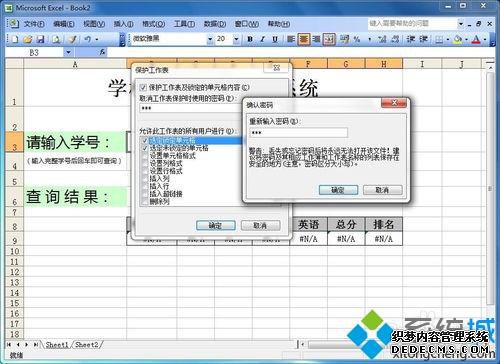The height and width of the screenshot is (364, 500).
Task: Click the Open file toolbar icon
Action: click(x=28, y=39)
